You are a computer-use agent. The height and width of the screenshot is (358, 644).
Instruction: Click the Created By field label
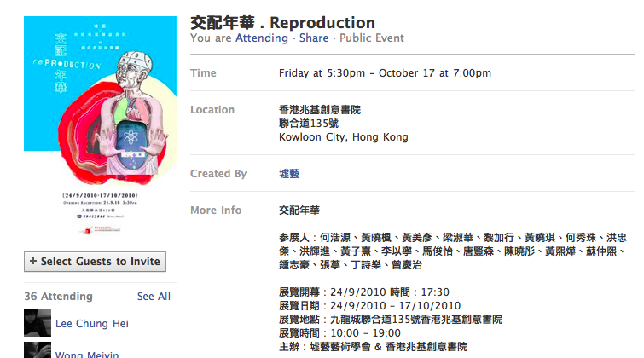[x=218, y=174]
